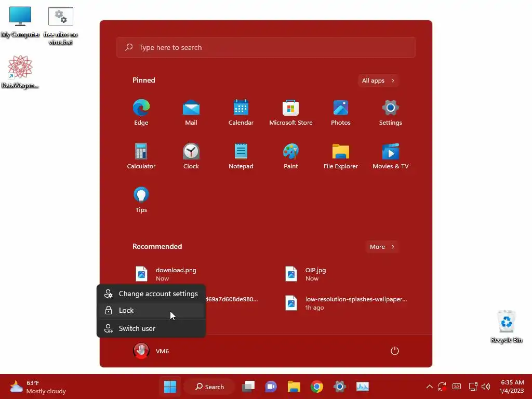Screen dimensions: 532x399
Task: Select free nitro no virus.bat desktop file
Action: point(60,26)
